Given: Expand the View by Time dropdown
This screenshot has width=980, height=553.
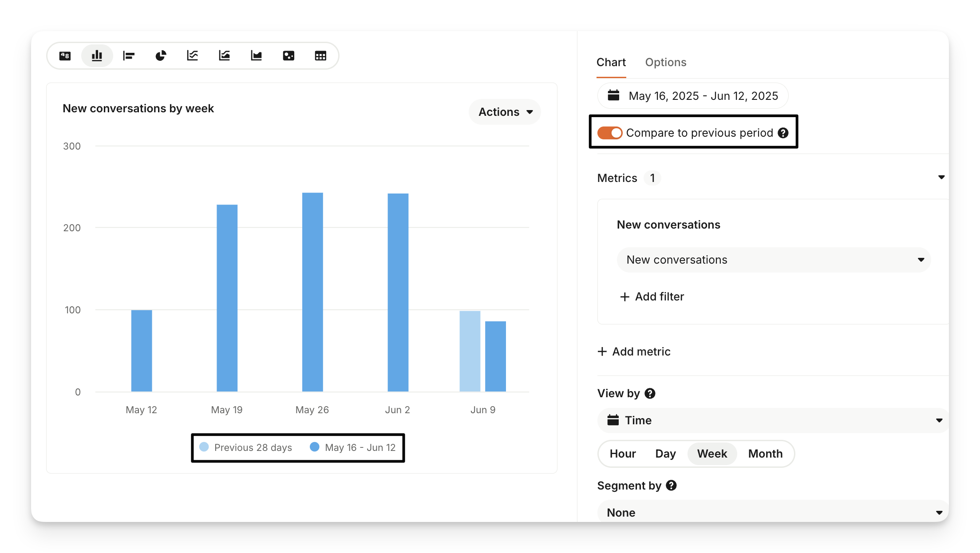Looking at the screenshot, I should (x=774, y=420).
